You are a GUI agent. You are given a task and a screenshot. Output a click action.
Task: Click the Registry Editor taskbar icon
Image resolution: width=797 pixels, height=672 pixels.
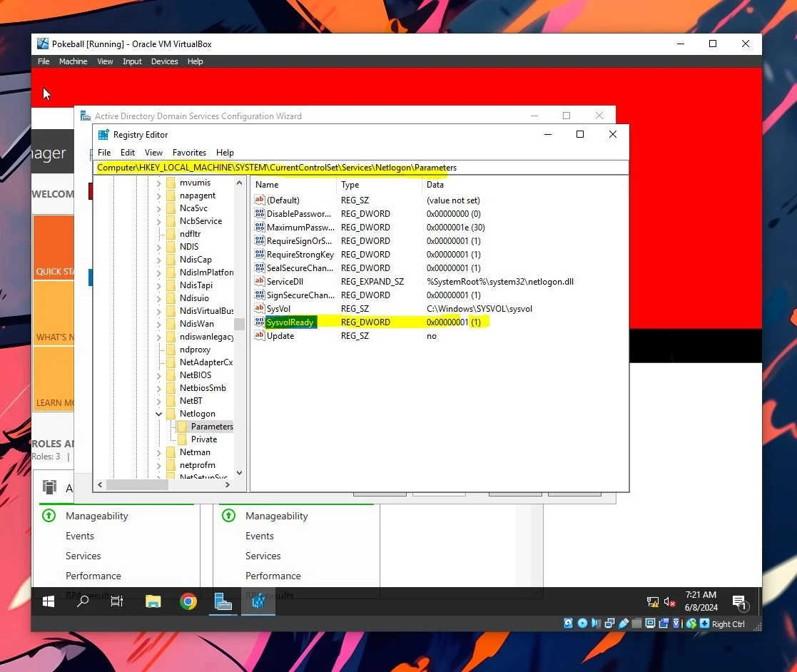point(258,602)
